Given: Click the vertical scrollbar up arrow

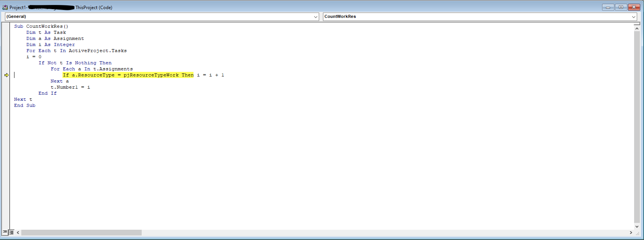Looking at the screenshot, I should tap(637, 29).
